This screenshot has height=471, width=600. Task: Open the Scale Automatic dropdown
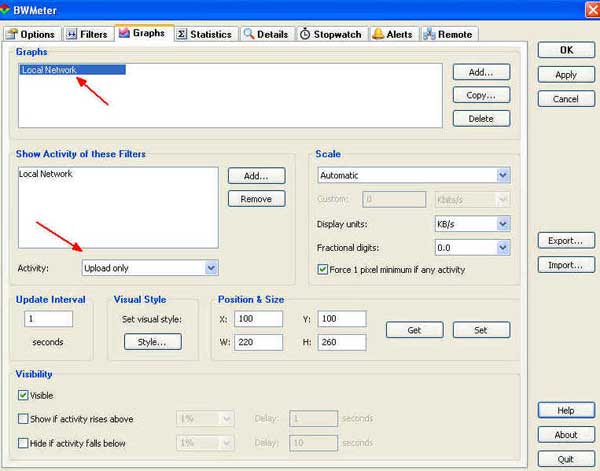(414, 175)
